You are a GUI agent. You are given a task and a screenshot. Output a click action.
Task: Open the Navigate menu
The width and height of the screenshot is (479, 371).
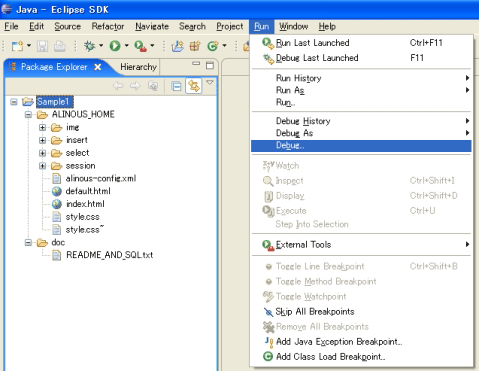pyautogui.click(x=152, y=26)
